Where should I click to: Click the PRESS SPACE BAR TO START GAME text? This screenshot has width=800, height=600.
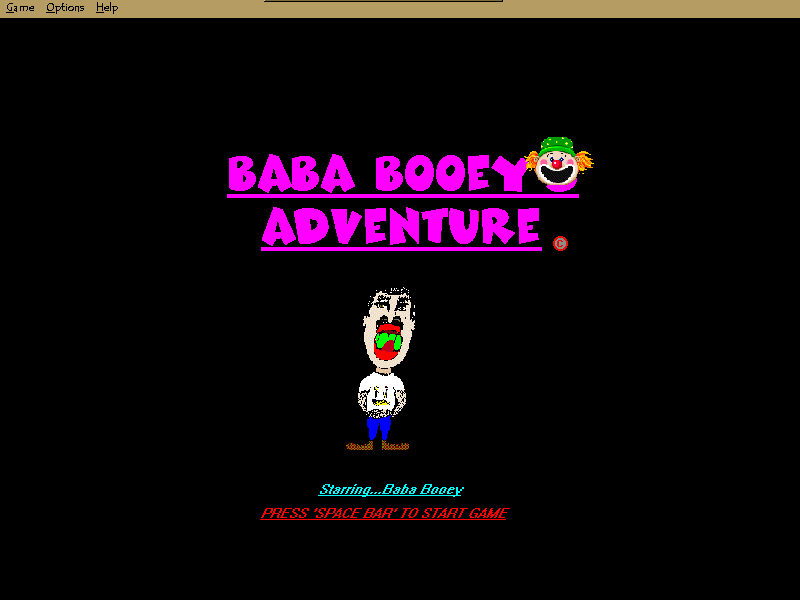coord(383,511)
